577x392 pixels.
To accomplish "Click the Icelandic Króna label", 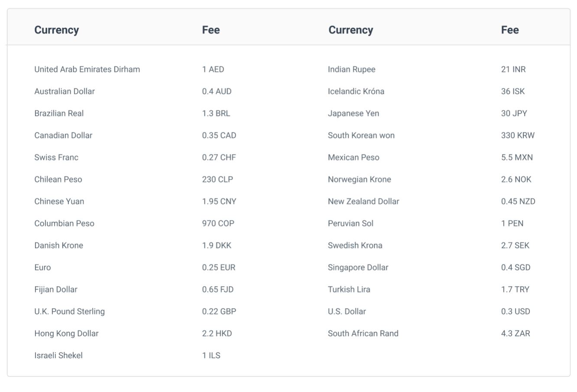I will pos(356,91).
